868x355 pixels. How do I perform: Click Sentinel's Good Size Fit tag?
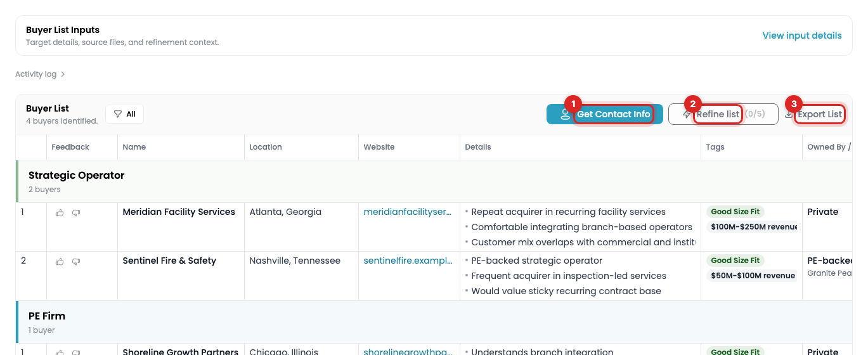pos(735,261)
